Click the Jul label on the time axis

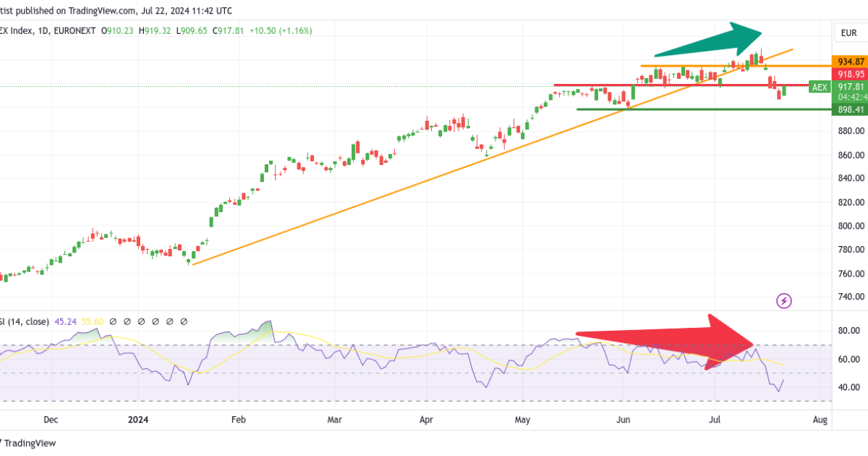coord(714,419)
